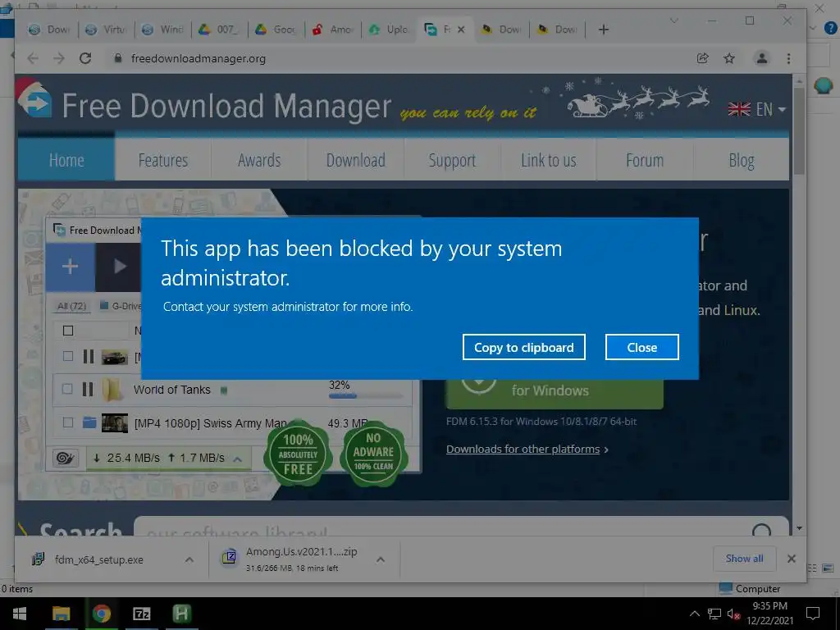Open Chrome three-dot menu
840x630 pixels.
coord(788,58)
